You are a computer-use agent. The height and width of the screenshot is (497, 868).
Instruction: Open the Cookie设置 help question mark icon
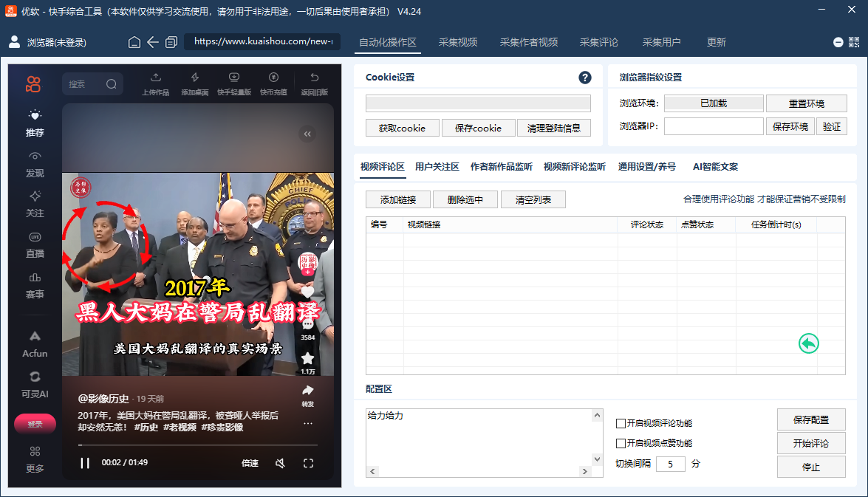[585, 78]
